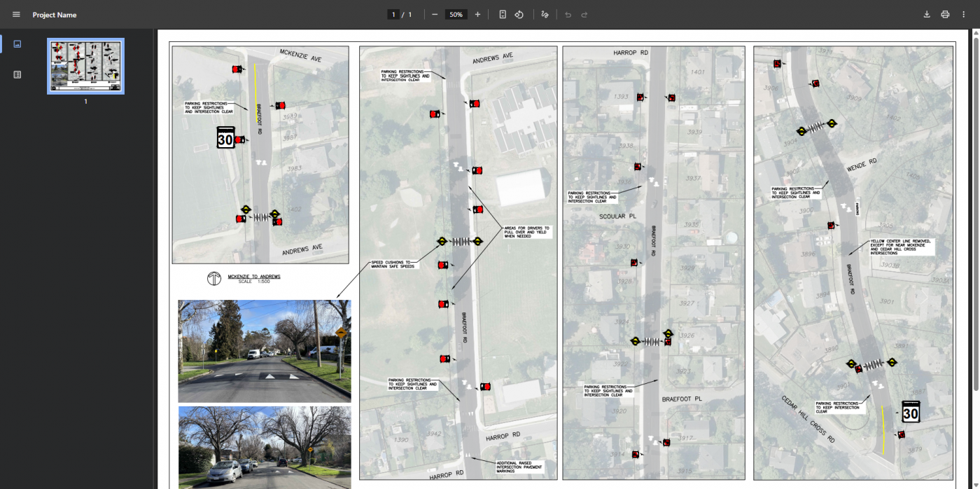This screenshot has height=489, width=980.
Task: Click the 30 speed sign near McKenzie Ave
Action: (x=225, y=137)
